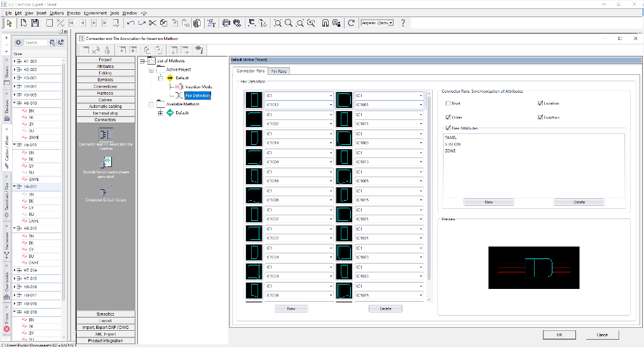Click the Save floppy disk toolbar icon
Image resolution: width=644 pixels, height=348 pixels.
35,23
